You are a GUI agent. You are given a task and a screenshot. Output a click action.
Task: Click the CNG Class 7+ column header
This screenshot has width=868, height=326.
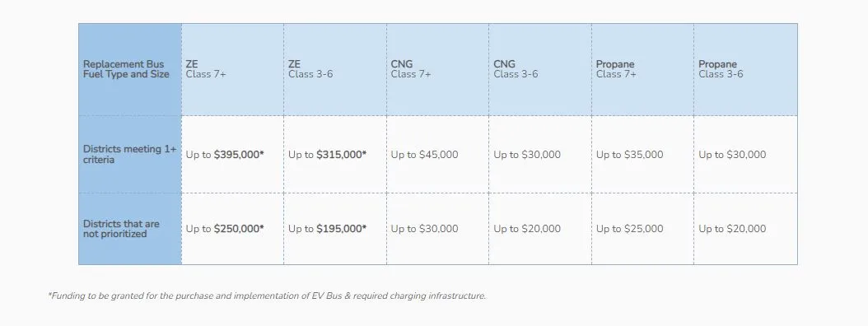tap(437, 69)
